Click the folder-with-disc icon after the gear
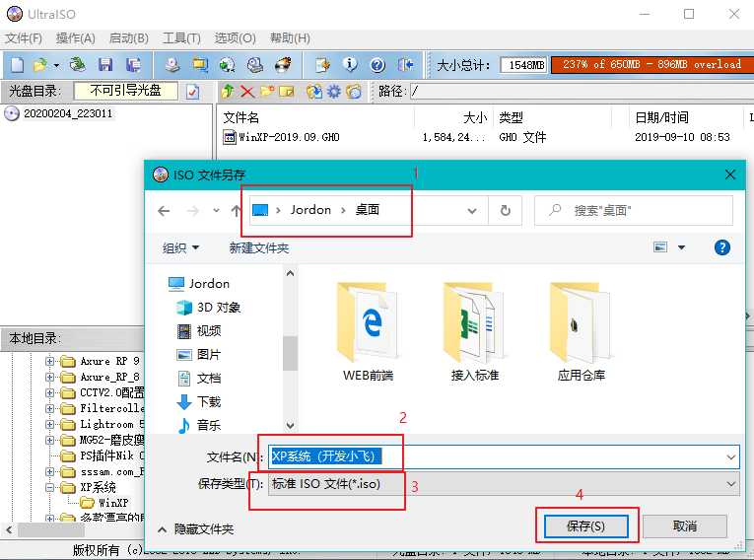 point(354,91)
